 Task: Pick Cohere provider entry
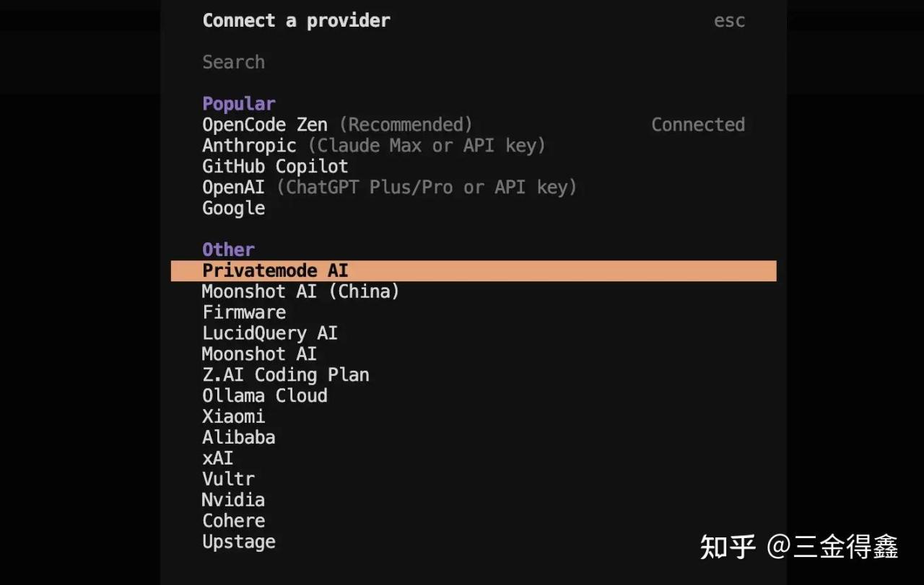(x=233, y=522)
